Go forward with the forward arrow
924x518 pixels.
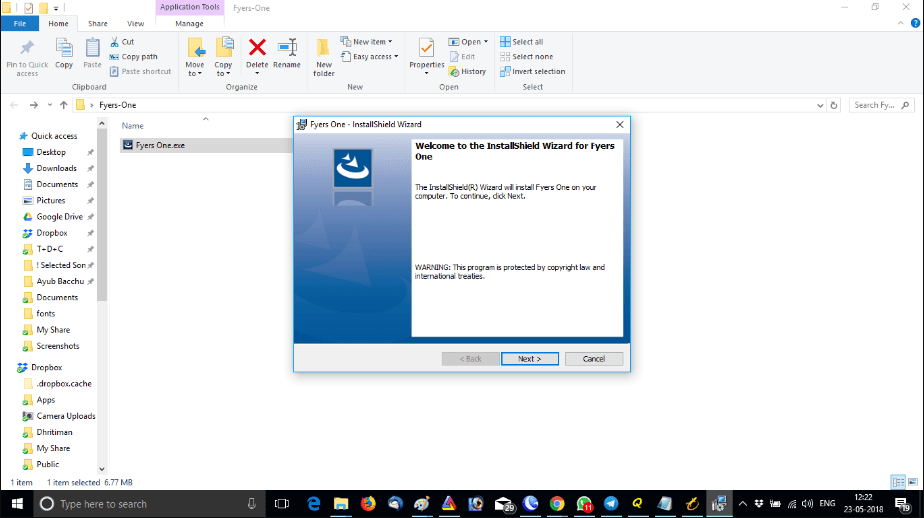34,105
